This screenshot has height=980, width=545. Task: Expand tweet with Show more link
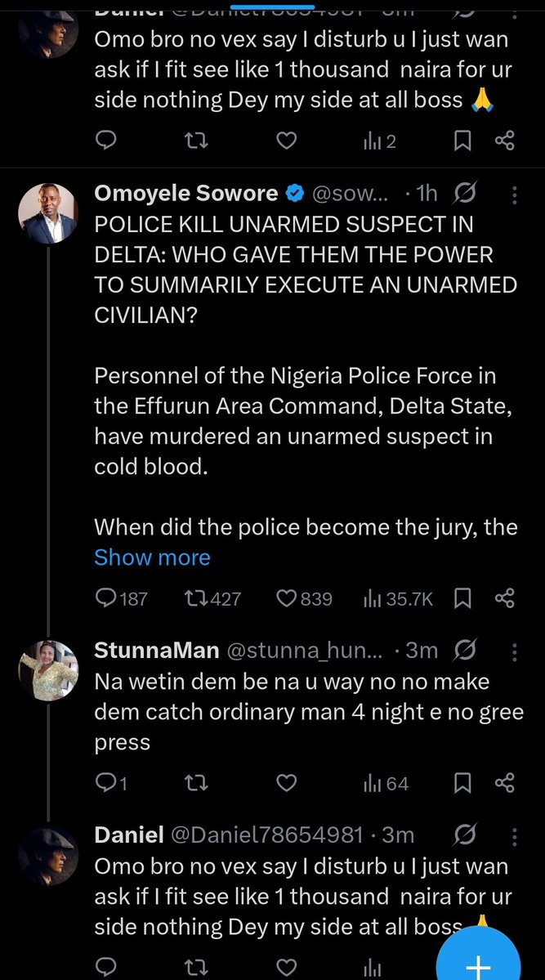(x=152, y=557)
